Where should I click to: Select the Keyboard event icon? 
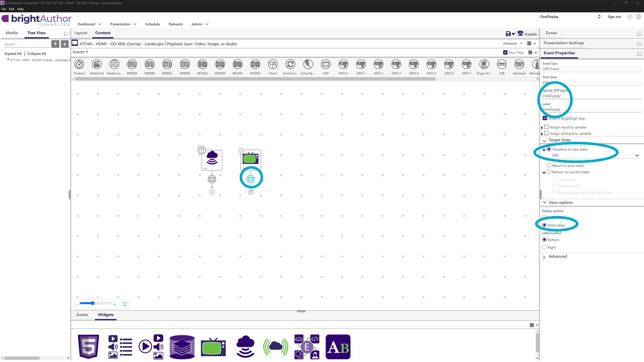pyautogui.click(x=519, y=65)
